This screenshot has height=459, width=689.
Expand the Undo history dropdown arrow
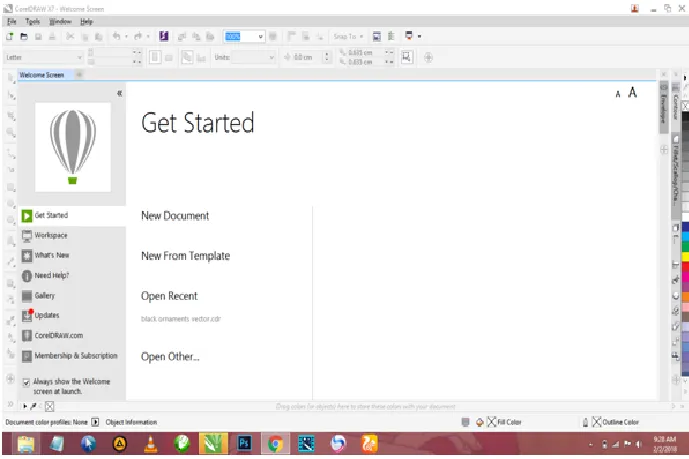pyautogui.click(x=126, y=36)
